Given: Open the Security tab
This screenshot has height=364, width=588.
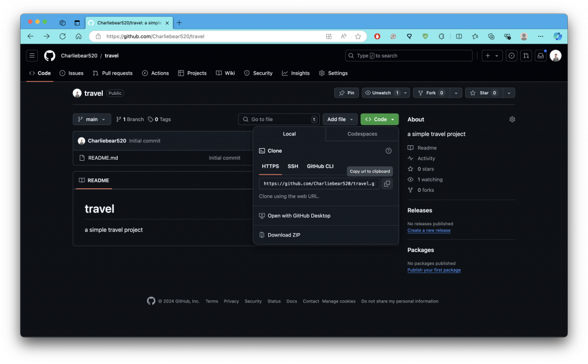Looking at the screenshot, I should pos(258,73).
